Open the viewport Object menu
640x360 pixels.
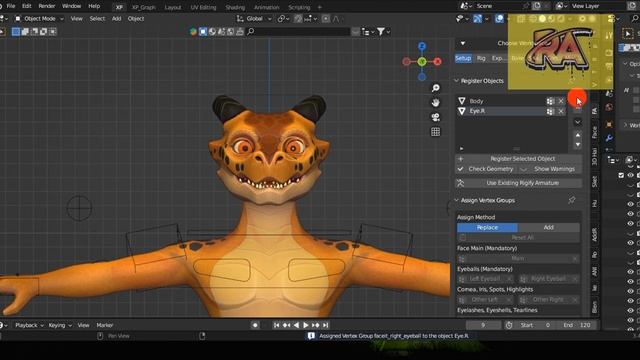click(x=136, y=19)
